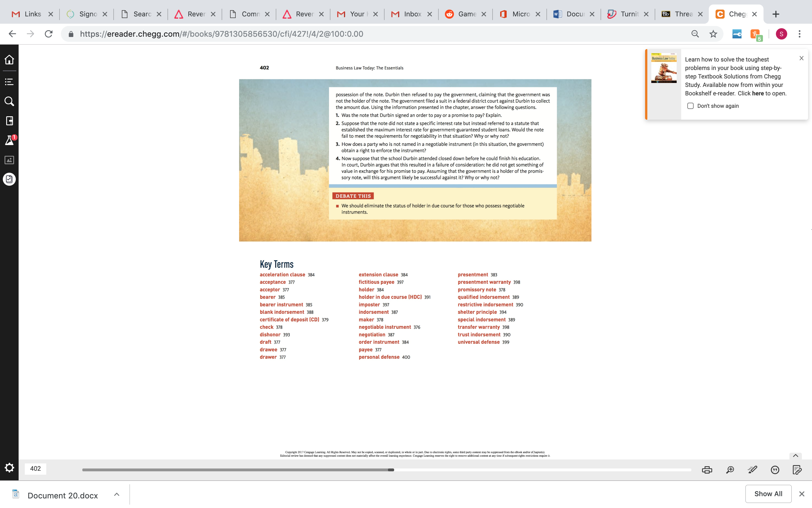Image resolution: width=812 pixels, height=508 pixels.
Task: Click the key term 'shelter principle'
Action: click(477, 312)
